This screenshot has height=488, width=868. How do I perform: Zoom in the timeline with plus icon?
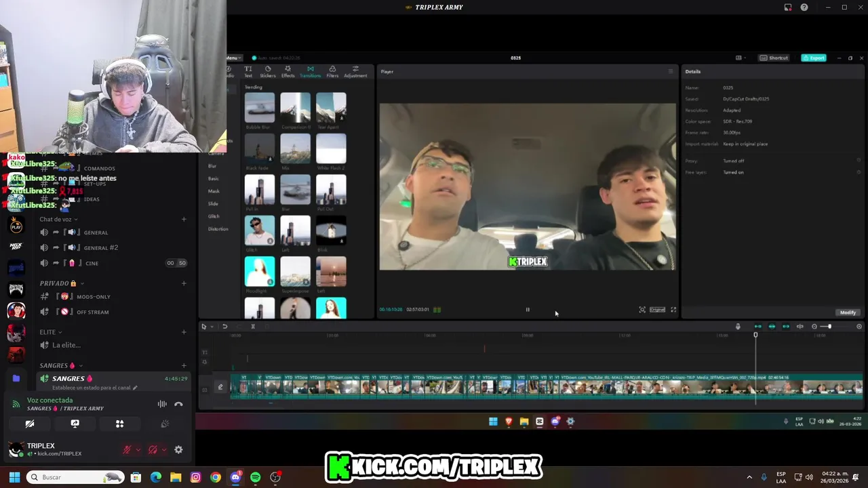point(859,327)
